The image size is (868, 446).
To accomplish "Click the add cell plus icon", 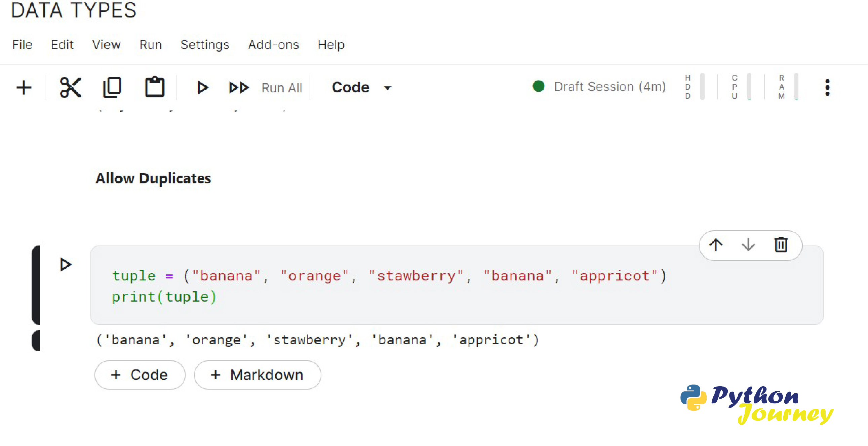I will pyautogui.click(x=24, y=88).
